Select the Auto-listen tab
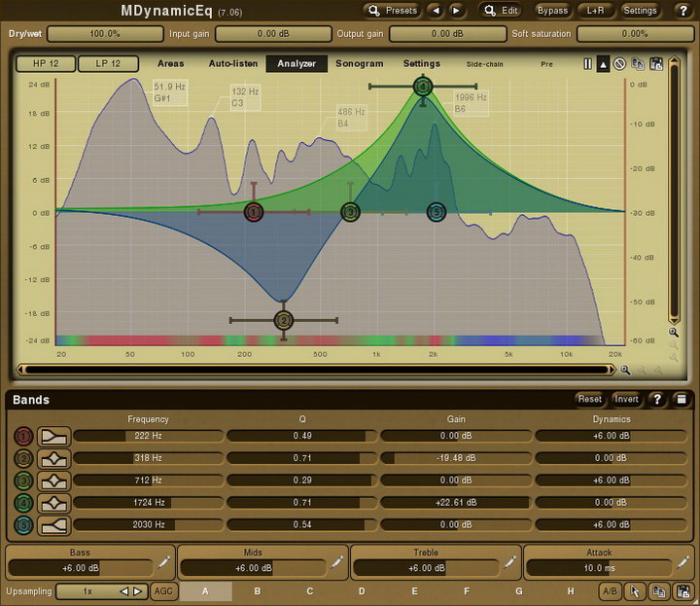The width and height of the screenshot is (700, 606). click(233, 63)
